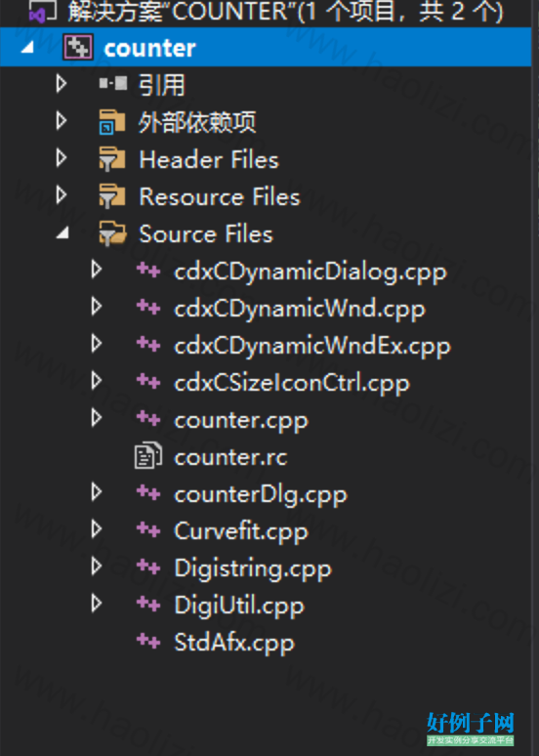Click the C++ icon of cdxCSizeIconCtrl.cpp

tap(148, 381)
